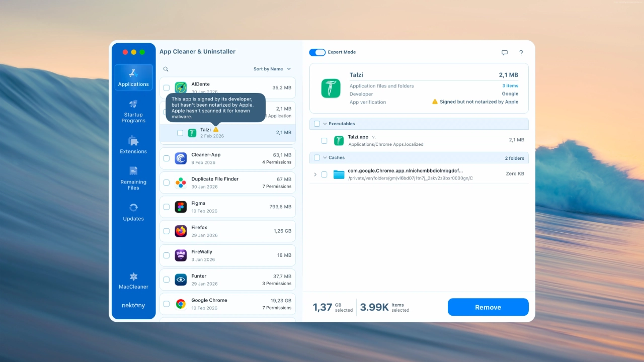Open MacCleaner from the sidebar
Viewport: 644px width, 362px height.
coord(133,281)
